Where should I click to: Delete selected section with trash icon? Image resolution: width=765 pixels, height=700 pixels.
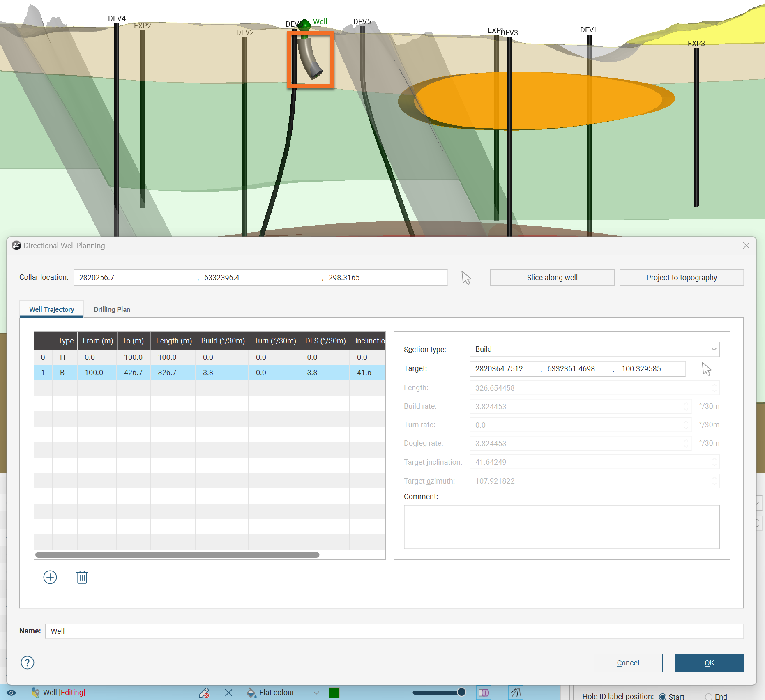[x=82, y=577]
